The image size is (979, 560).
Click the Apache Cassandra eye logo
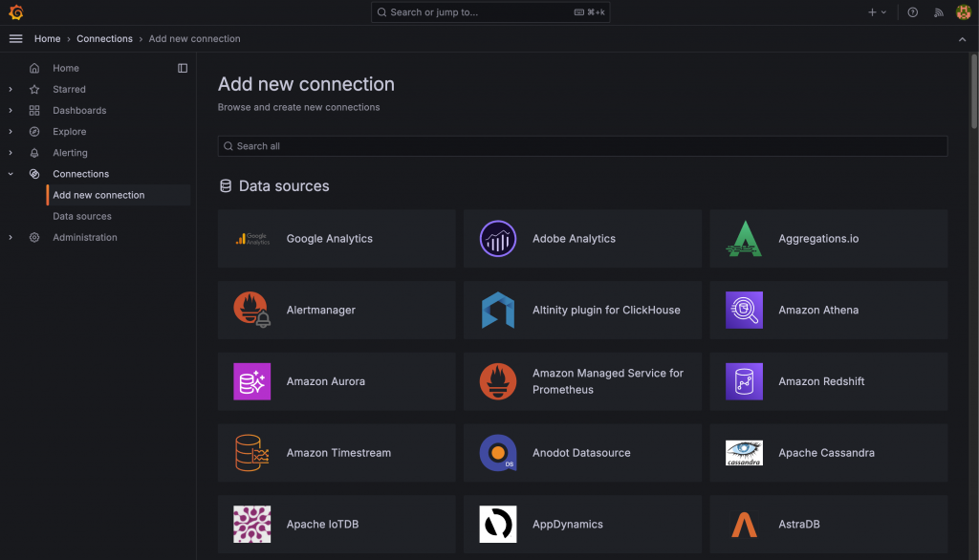(x=744, y=453)
